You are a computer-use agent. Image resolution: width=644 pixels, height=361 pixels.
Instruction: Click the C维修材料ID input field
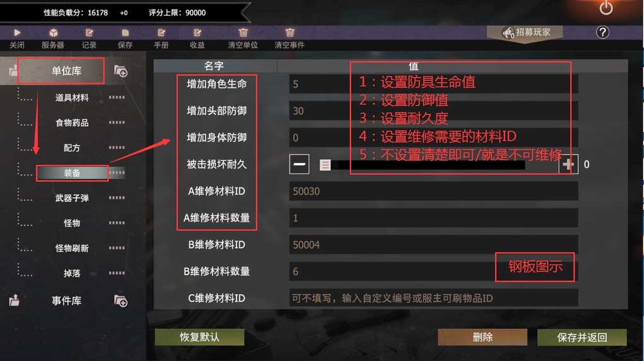tap(433, 298)
